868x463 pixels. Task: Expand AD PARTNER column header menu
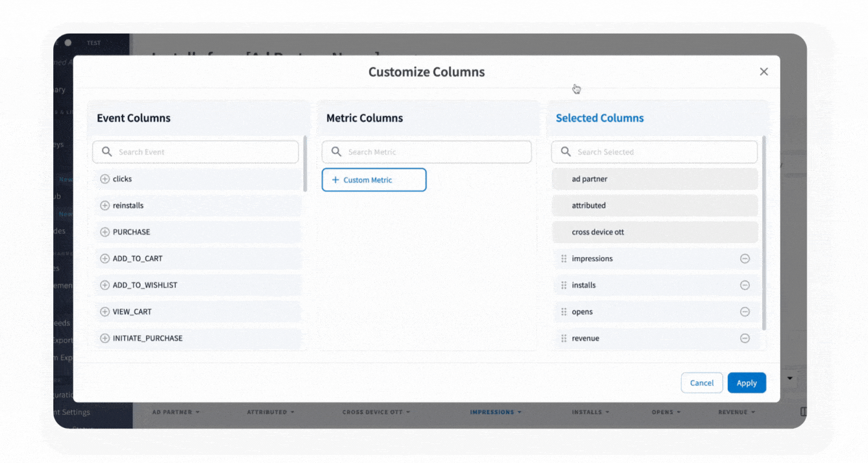coord(176,412)
